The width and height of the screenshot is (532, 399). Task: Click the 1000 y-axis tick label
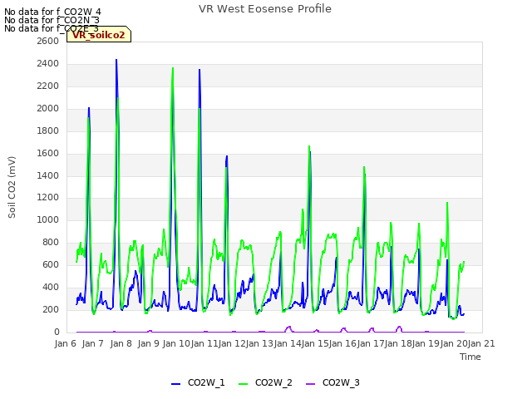click(48, 219)
